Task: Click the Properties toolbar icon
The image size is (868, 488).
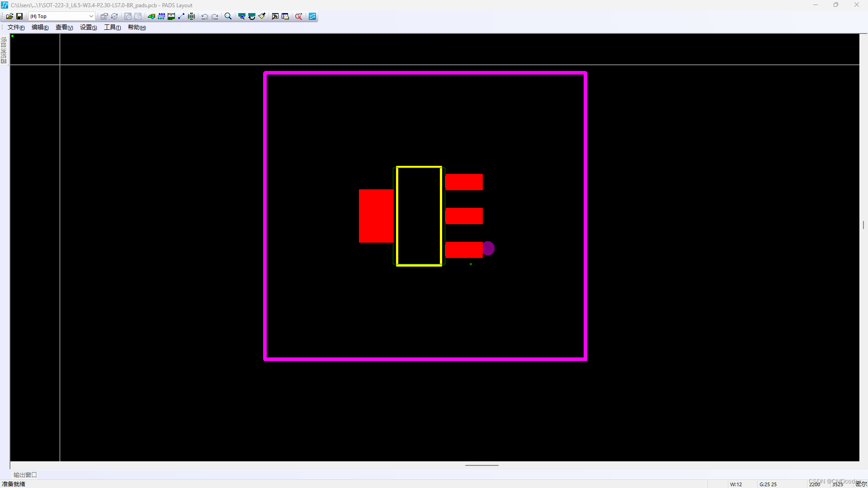Action: pos(104,16)
